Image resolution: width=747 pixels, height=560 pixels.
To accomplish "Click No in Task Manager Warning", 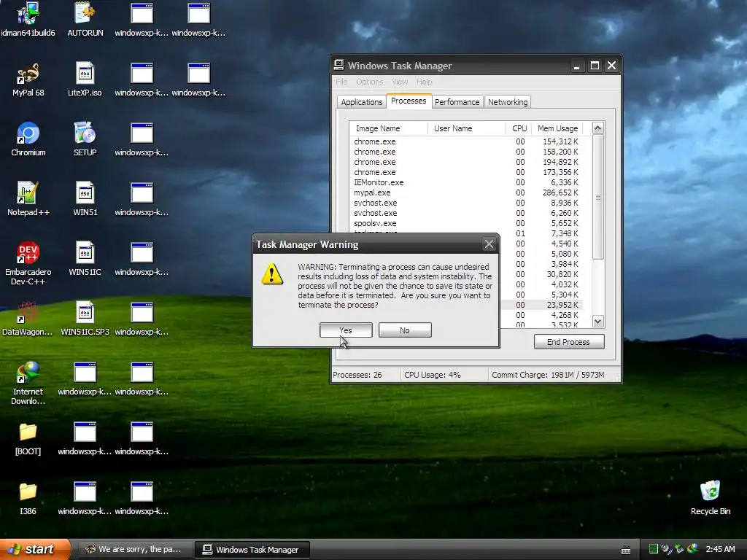I will [x=405, y=330].
